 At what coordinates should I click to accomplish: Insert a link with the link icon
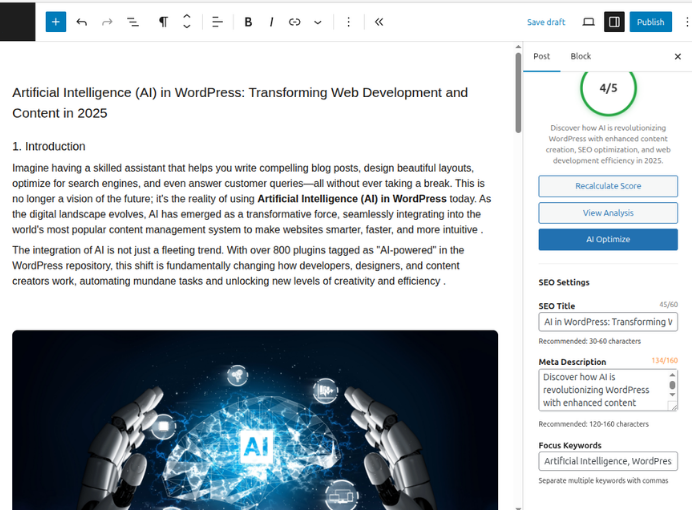click(294, 22)
